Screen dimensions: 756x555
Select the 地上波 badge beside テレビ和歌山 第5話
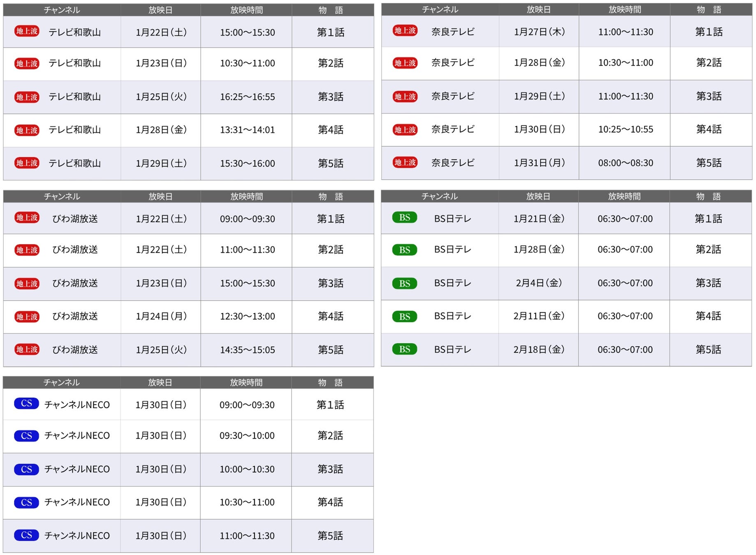[27, 163]
